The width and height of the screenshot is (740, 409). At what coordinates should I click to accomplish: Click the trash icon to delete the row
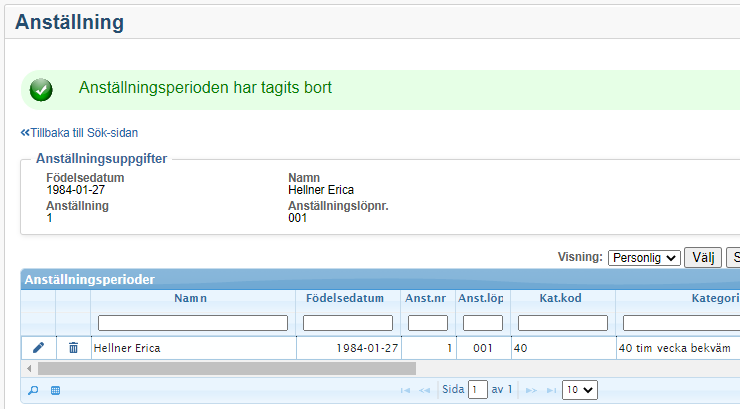(73, 348)
